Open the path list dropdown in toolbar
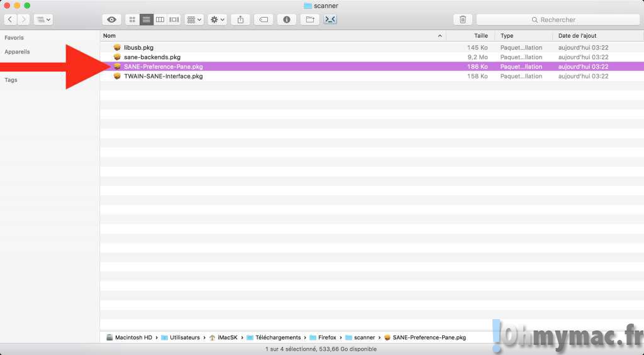The height and width of the screenshot is (355, 644). tap(43, 19)
